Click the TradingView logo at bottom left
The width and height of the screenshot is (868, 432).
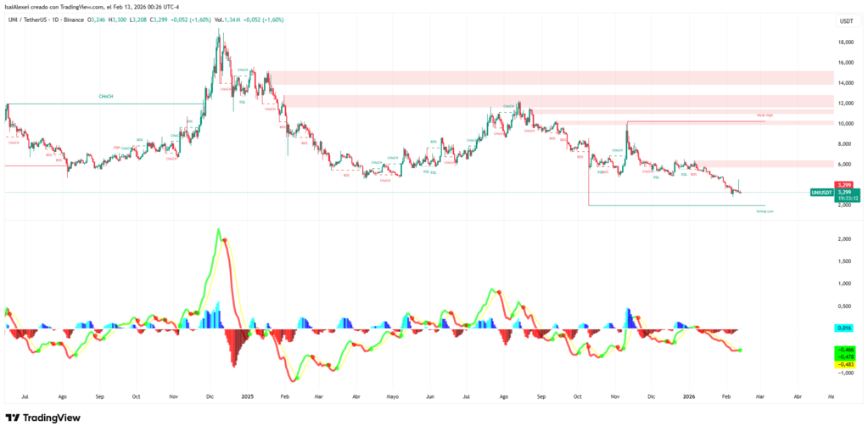(x=42, y=418)
